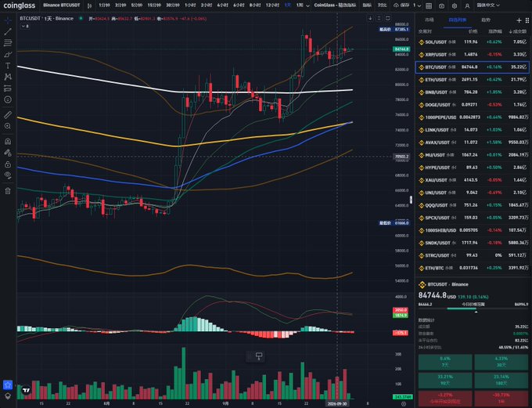
Task: Select the text annotation tool
Action: (x=8, y=66)
